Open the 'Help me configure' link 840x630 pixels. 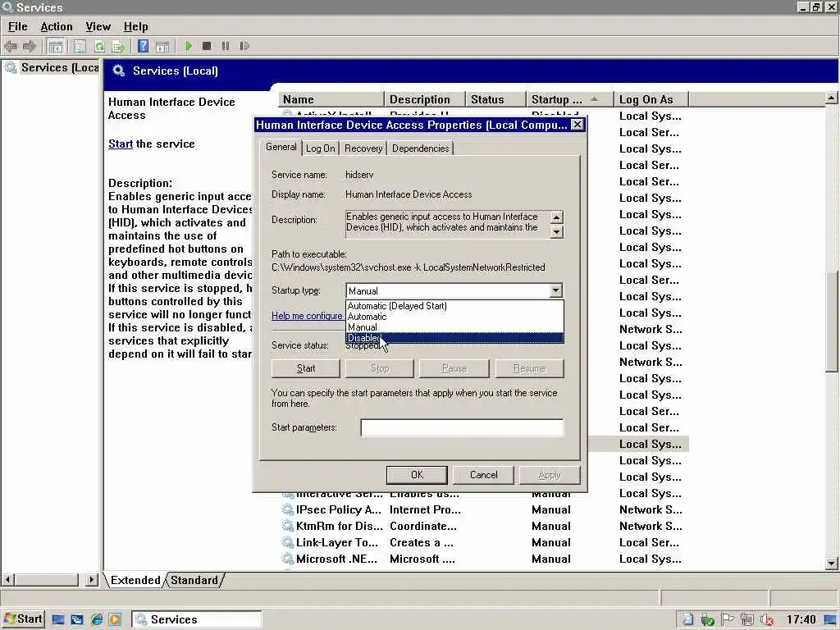tap(307, 316)
